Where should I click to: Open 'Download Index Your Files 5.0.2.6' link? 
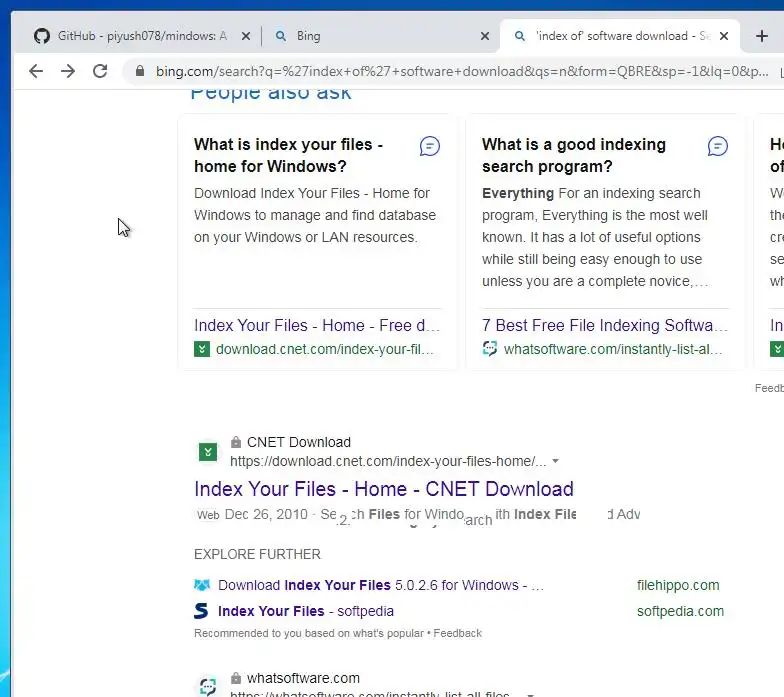pyautogui.click(x=381, y=585)
